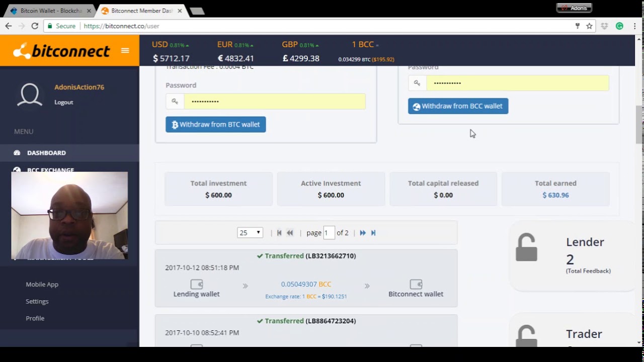Click transaction ID LB3213662710
Image resolution: width=644 pixels, height=362 pixels.
(x=331, y=256)
